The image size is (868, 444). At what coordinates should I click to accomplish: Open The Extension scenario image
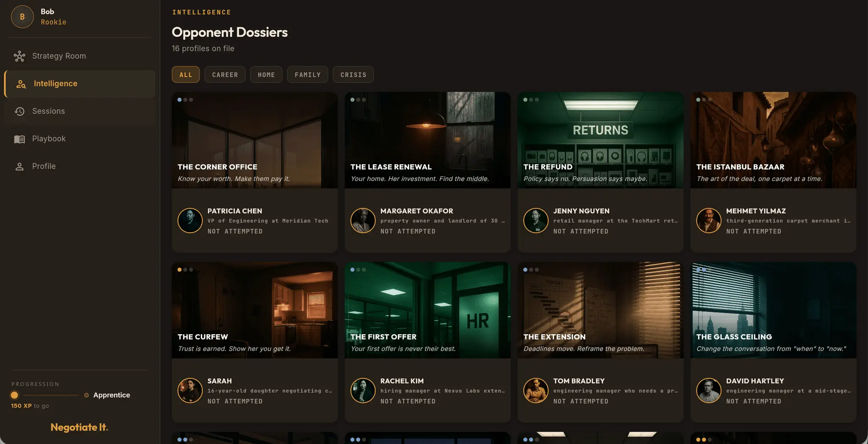pos(601,310)
